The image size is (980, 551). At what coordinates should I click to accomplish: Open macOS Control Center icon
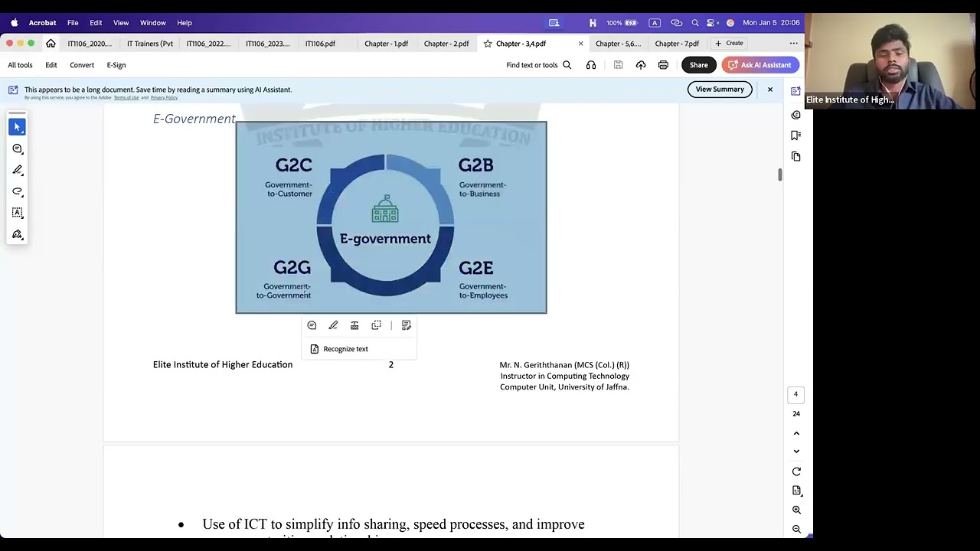point(712,23)
